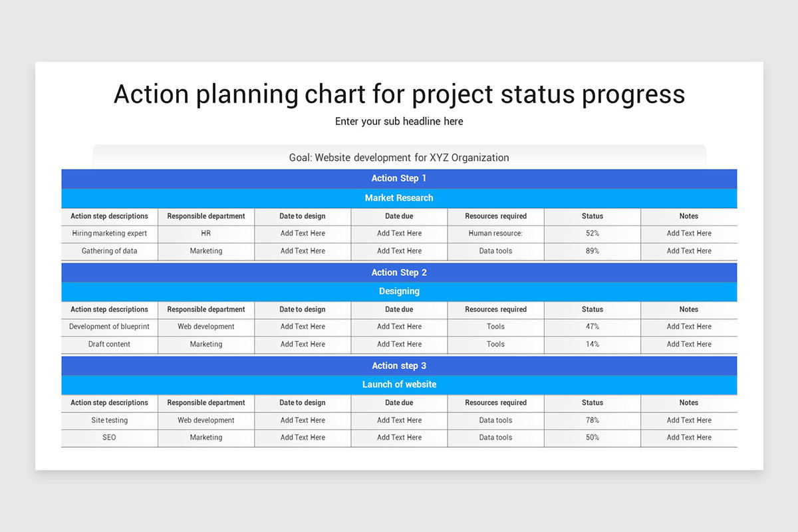Click the 89% status cell
The image size is (798, 532).
(x=593, y=251)
